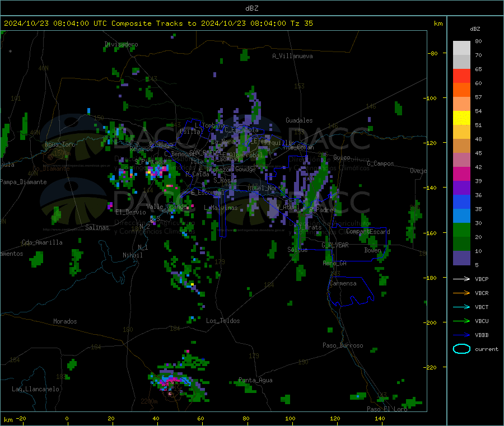Click the Soitue location label
Viewport: 504px width, 426px height.
(298, 250)
